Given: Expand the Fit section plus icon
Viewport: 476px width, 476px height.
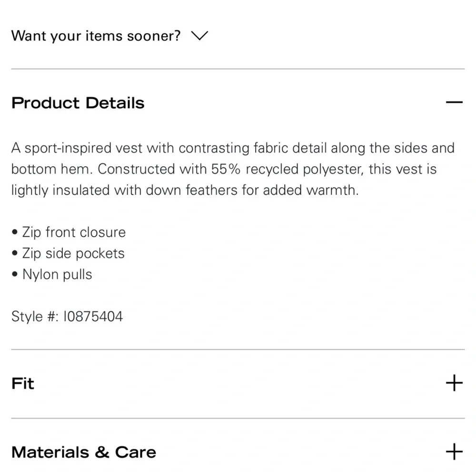Looking at the screenshot, I should [454, 383].
